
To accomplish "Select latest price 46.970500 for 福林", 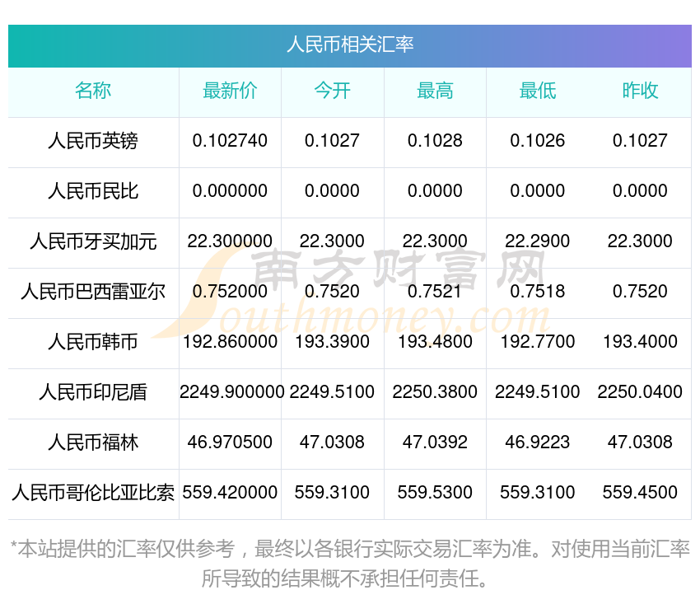I will coord(230,442).
